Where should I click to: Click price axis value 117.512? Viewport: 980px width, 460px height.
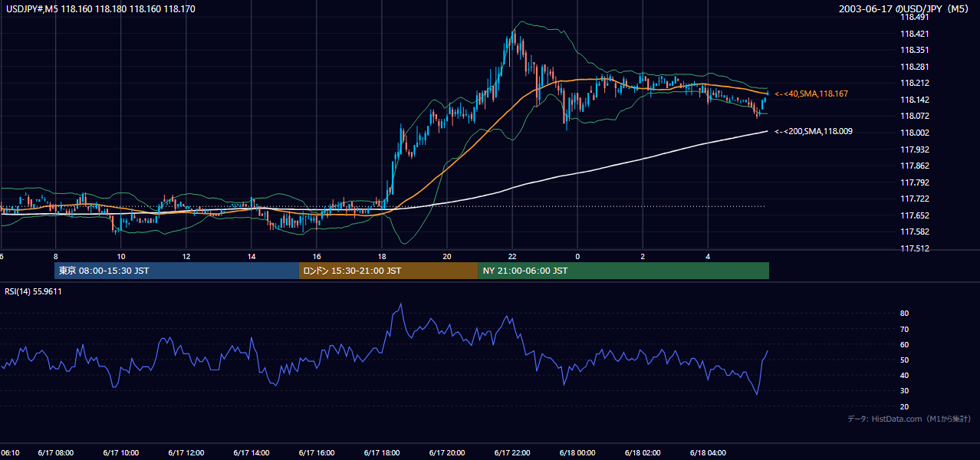coord(915,248)
